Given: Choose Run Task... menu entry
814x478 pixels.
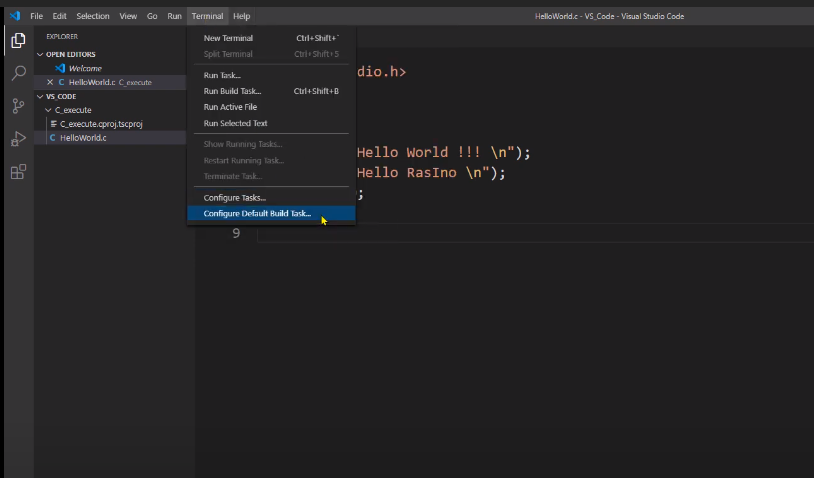Looking at the screenshot, I should [x=271, y=75].
